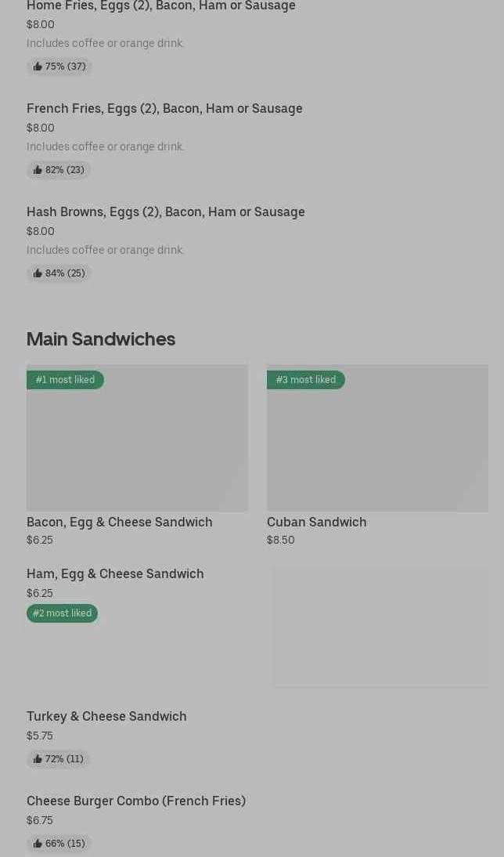Click the #1 most liked badge

[x=65, y=380]
